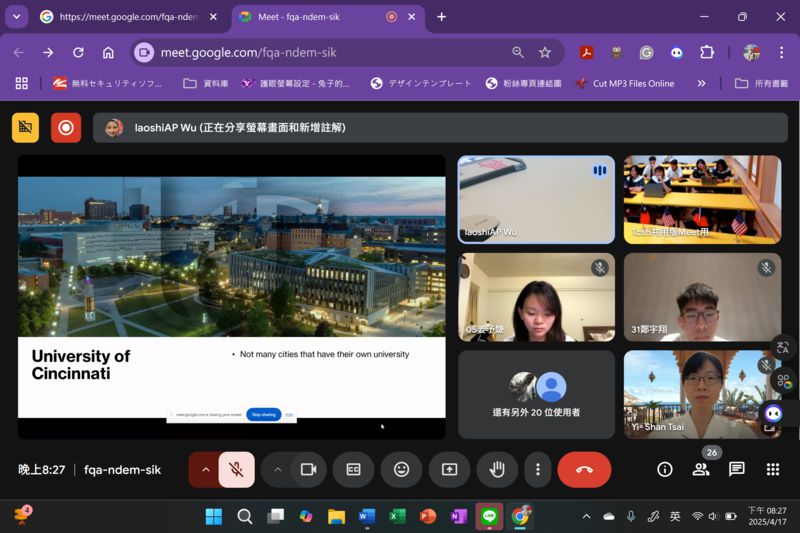
Task: Open the LINE app from the taskbar
Action: [489, 516]
